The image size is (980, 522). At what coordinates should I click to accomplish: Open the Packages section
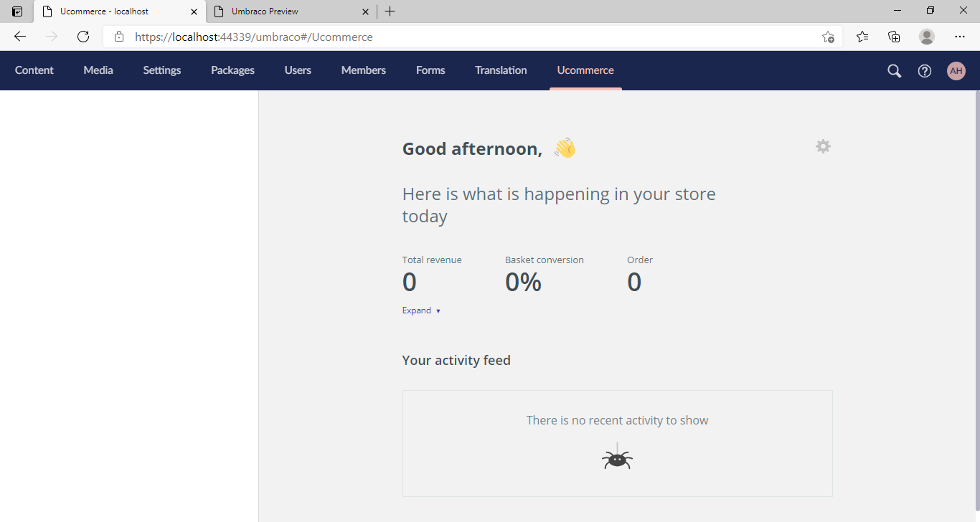coord(232,70)
